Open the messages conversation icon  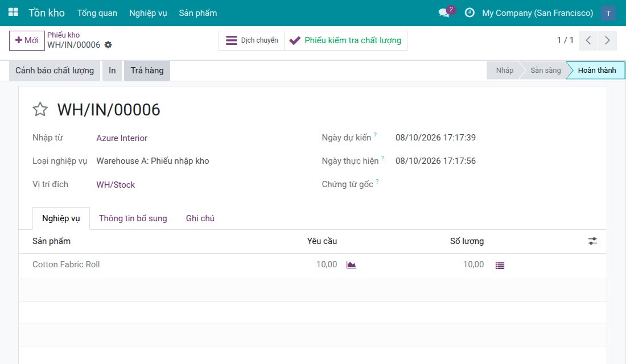tap(444, 13)
